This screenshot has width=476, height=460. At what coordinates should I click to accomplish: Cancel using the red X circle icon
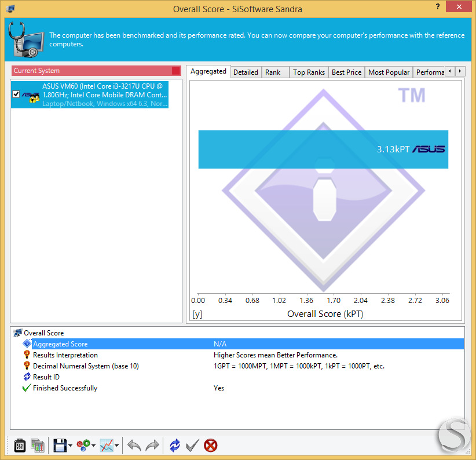(x=210, y=446)
